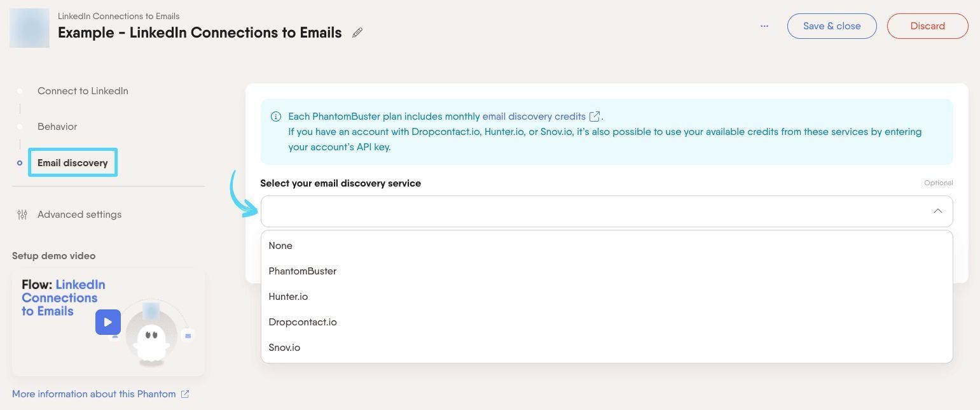This screenshot has height=410, width=980.
Task: Select PhantomBuster as the email discovery service
Action: pos(607,271)
